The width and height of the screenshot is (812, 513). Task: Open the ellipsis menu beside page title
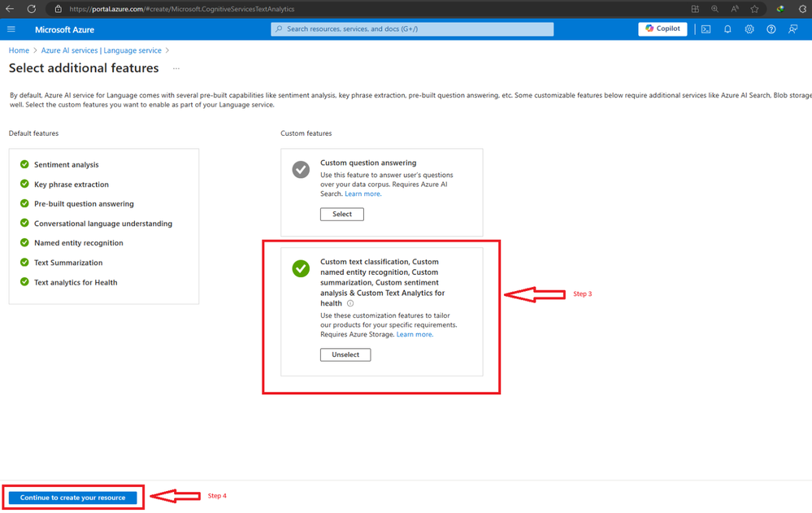(176, 68)
